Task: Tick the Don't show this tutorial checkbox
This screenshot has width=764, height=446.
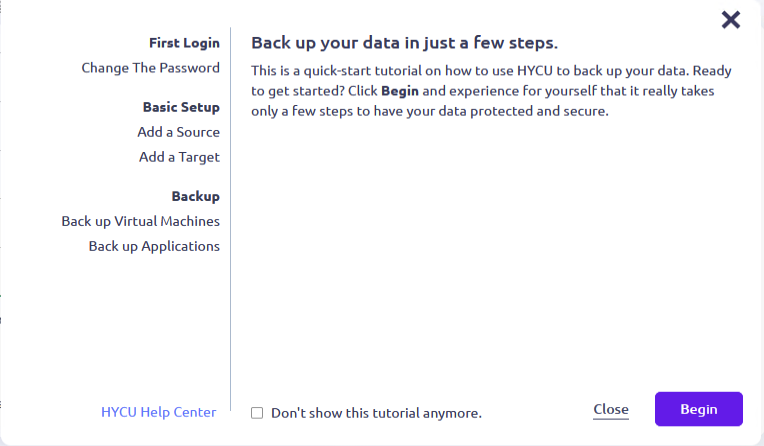Action: pyautogui.click(x=257, y=412)
